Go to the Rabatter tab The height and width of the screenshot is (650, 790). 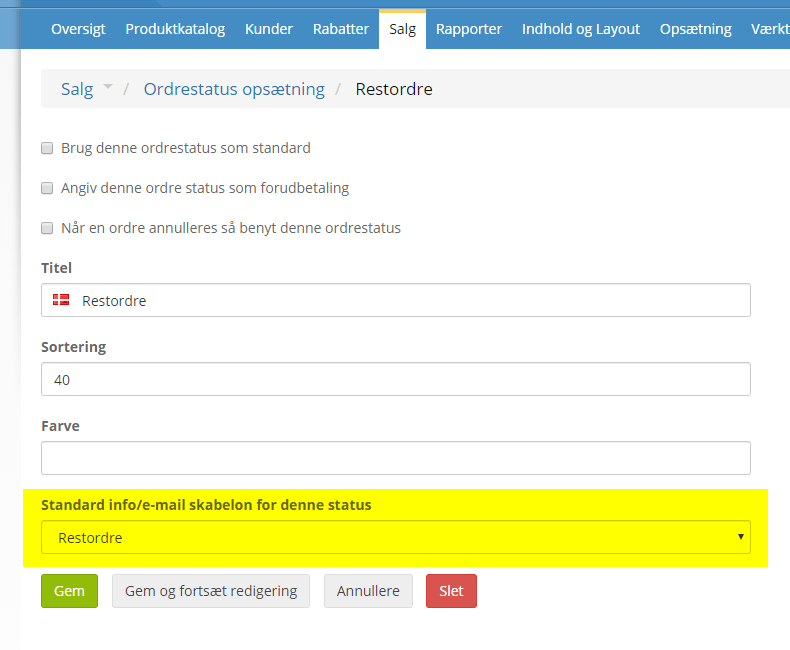click(341, 29)
